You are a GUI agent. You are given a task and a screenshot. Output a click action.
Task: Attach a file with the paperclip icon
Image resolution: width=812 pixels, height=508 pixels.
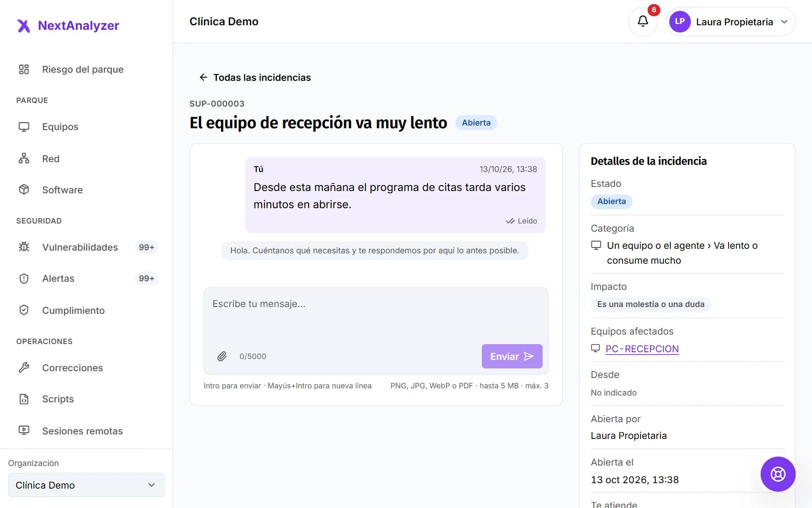222,356
